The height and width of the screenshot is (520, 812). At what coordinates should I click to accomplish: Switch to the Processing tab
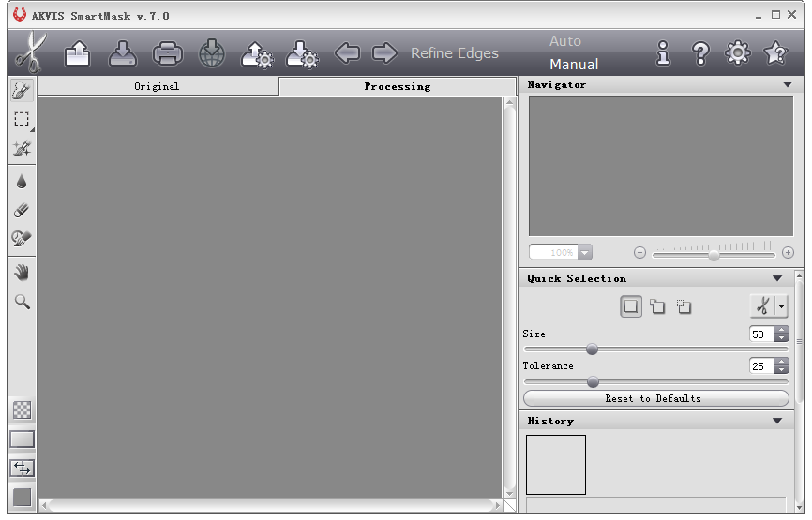pos(398,86)
